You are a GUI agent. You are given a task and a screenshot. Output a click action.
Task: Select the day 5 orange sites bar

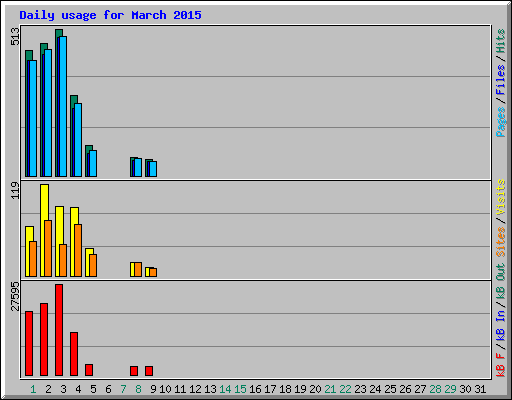93,265
